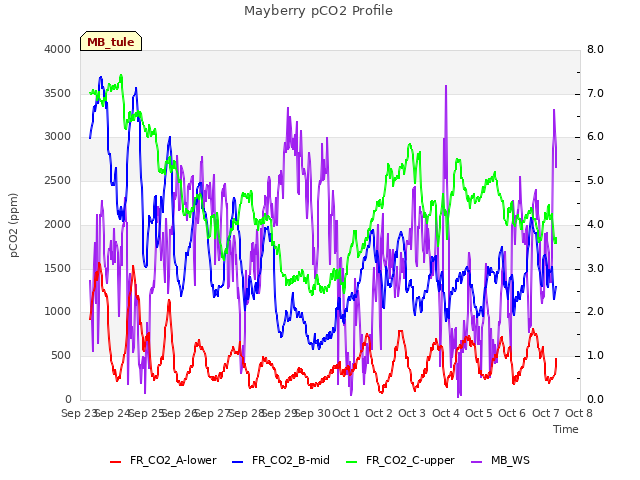Click the Oct 4 date tick label
This screenshot has height=480, width=640.
[x=446, y=413]
